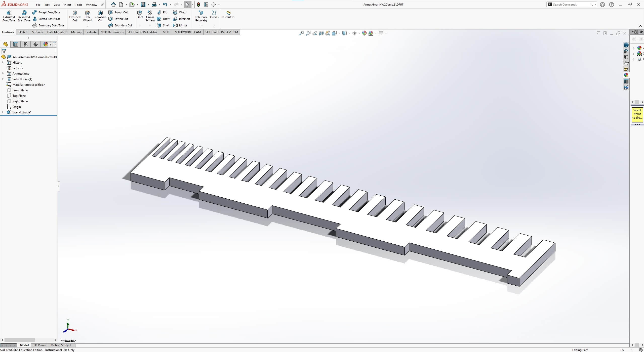Image resolution: width=644 pixels, height=352 pixels.
Task: Open the Curves tool
Action: (214, 15)
